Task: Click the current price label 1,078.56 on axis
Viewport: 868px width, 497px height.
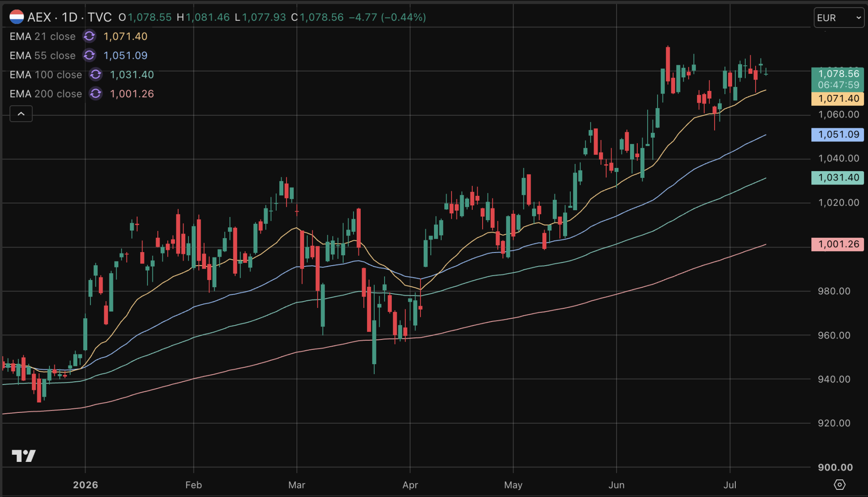Action: (837, 74)
